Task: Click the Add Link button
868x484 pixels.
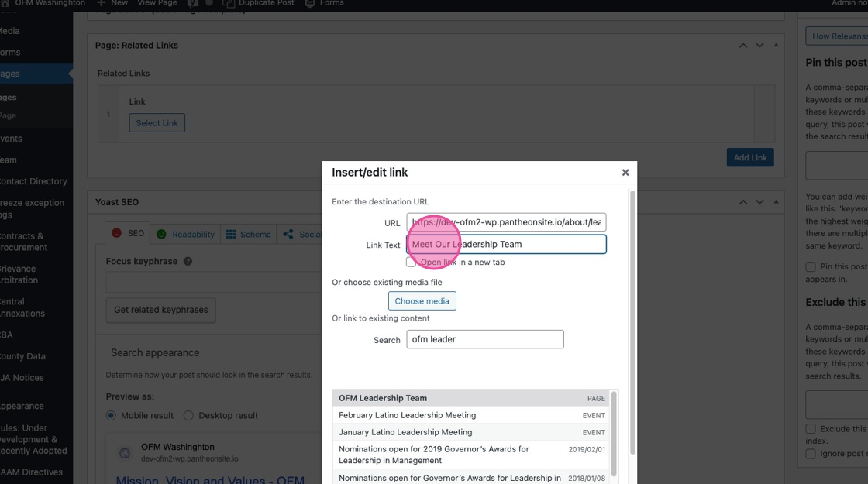Action: (x=750, y=158)
